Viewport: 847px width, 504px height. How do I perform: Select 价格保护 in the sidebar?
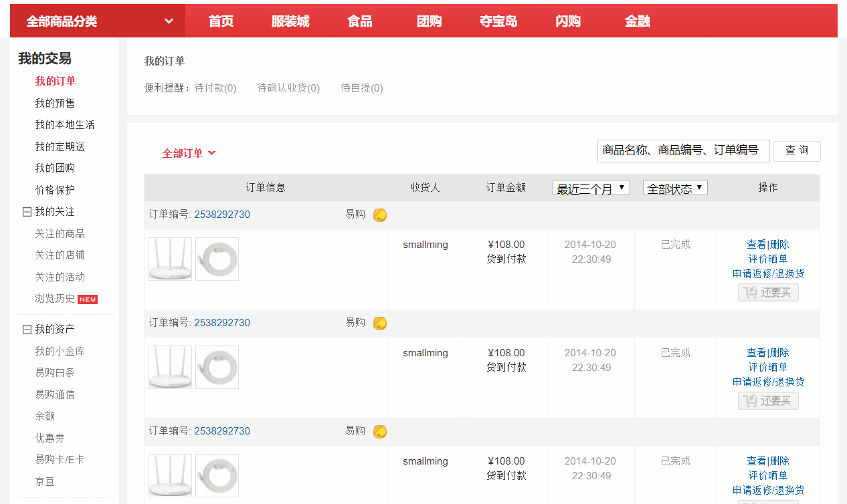point(56,191)
